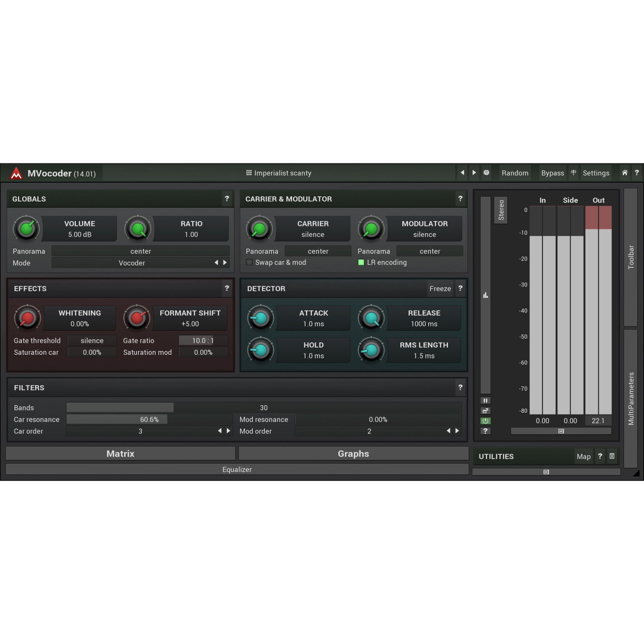Open the A/B compare icon beside Bypass

(x=573, y=173)
